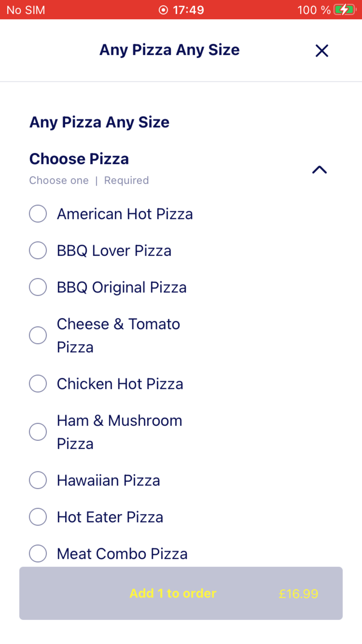The width and height of the screenshot is (362, 644).
Task: Tap the Choose Pizza section heading
Action: click(x=79, y=159)
